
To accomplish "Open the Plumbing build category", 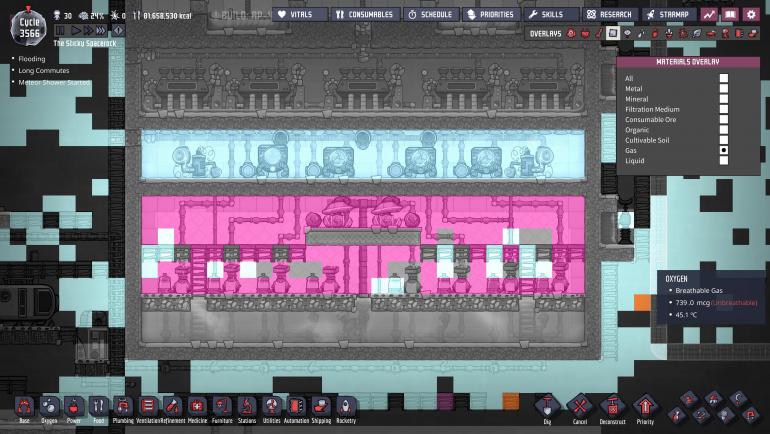I will point(123,409).
